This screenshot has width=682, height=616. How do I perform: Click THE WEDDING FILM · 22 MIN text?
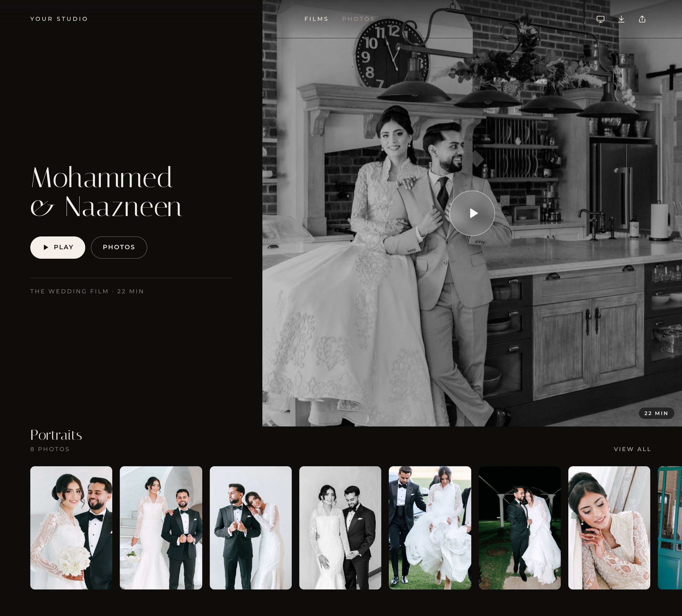point(87,291)
